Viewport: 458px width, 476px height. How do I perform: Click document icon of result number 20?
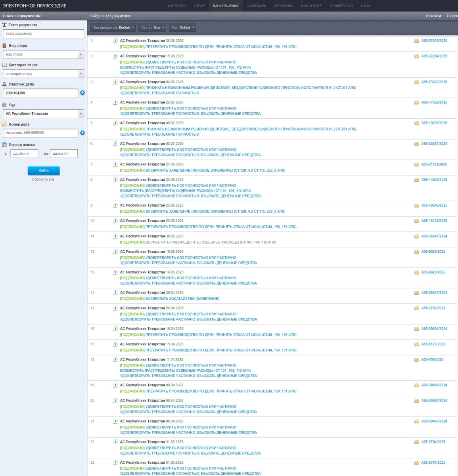[115, 401]
